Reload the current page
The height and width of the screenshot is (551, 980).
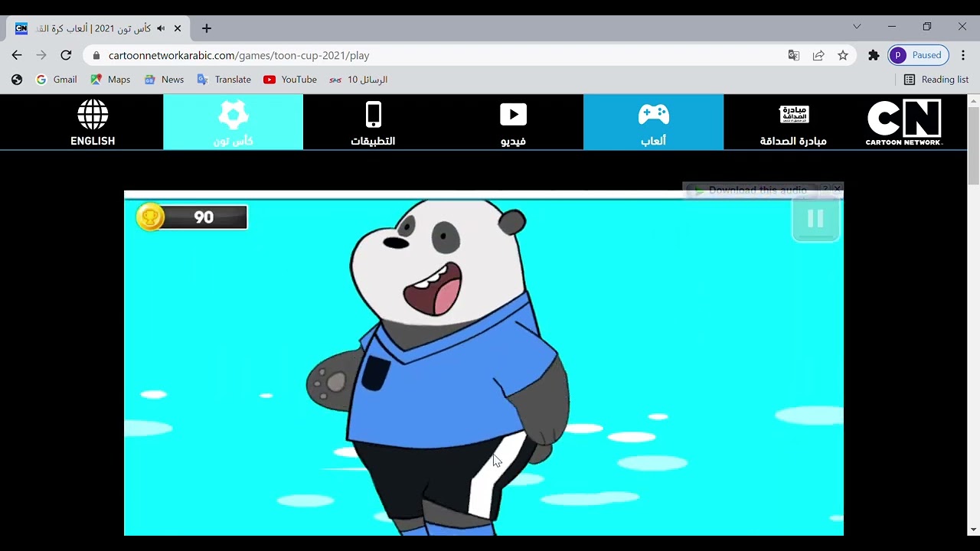tap(66, 55)
